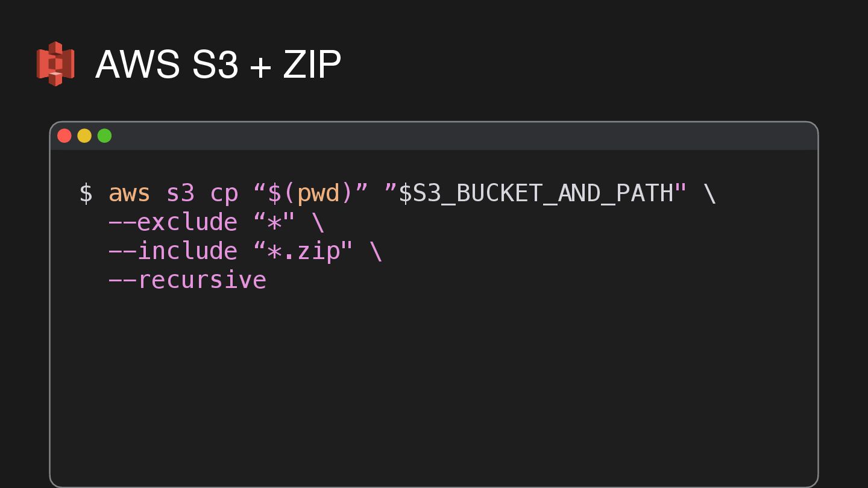This screenshot has width=868, height=488.
Task: Click the "s3" subcommand text
Action: click(x=180, y=193)
